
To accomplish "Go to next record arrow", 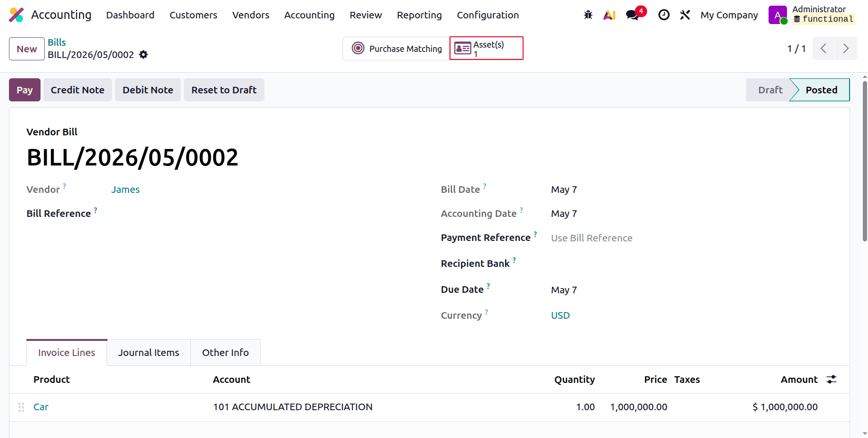I will click(846, 49).
